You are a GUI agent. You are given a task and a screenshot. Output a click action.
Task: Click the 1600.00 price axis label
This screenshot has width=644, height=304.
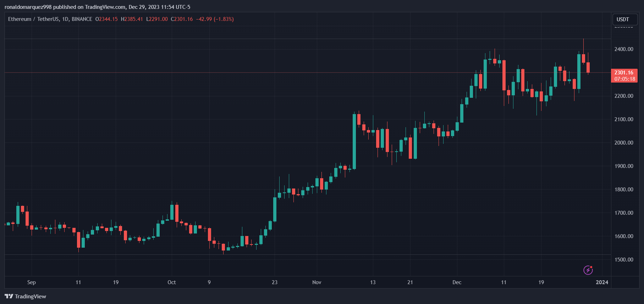pos(624,236)
